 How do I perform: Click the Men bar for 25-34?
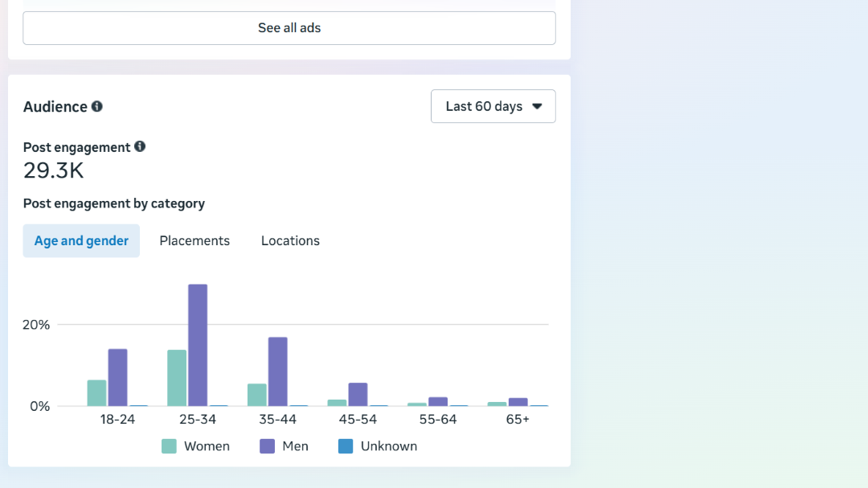(198, 346)
